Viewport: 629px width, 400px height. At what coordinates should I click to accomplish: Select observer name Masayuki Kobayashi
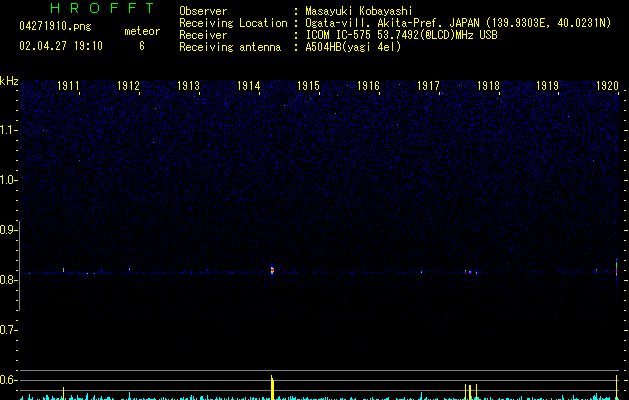click(x=359, y=11)
